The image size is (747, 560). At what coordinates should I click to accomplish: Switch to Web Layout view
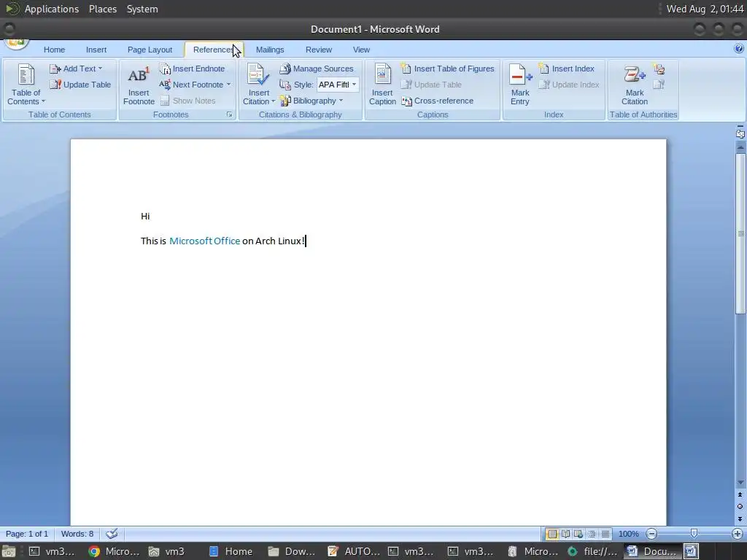point(578,534)
